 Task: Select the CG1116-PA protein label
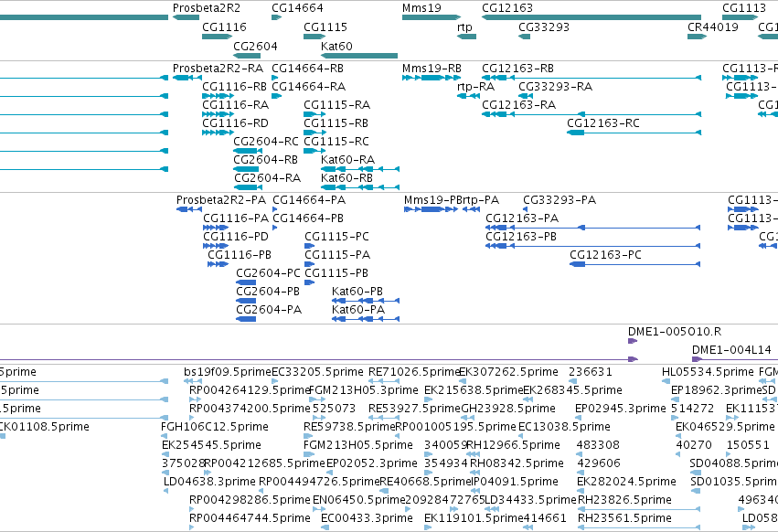point(236,218)
